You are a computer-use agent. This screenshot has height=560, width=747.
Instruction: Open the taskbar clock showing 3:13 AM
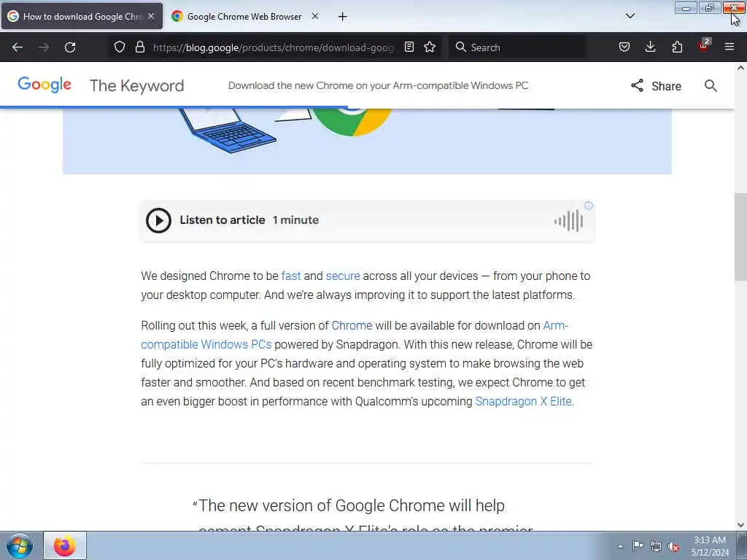tap(710, 546)
